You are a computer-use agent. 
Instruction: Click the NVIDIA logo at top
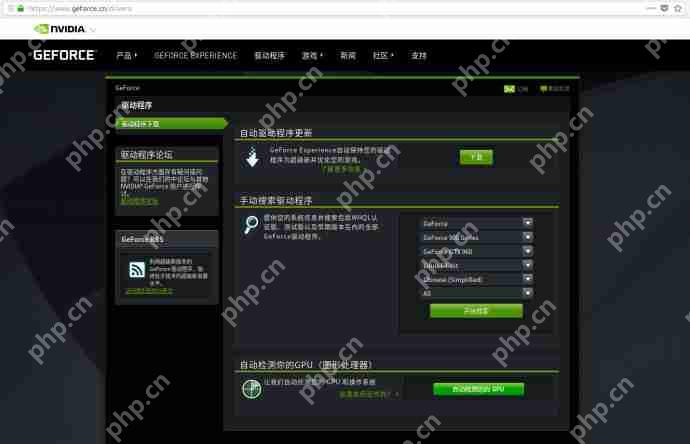click(59, 29)
